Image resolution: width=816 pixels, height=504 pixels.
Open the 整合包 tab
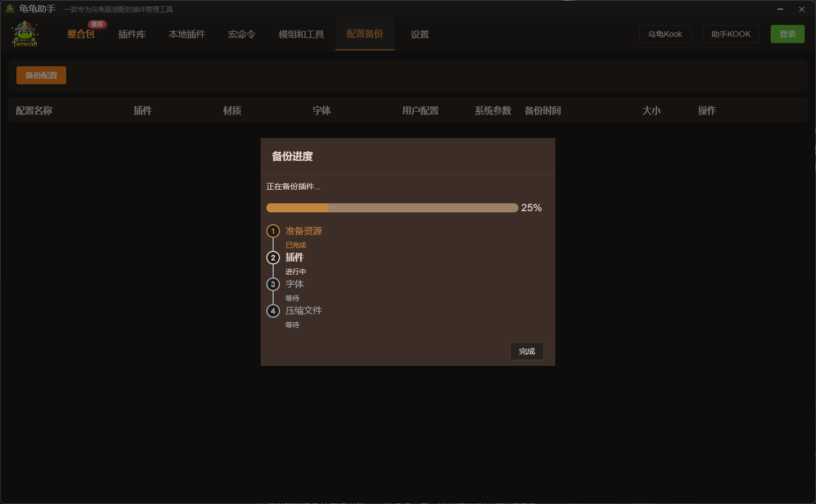point(80,35)
